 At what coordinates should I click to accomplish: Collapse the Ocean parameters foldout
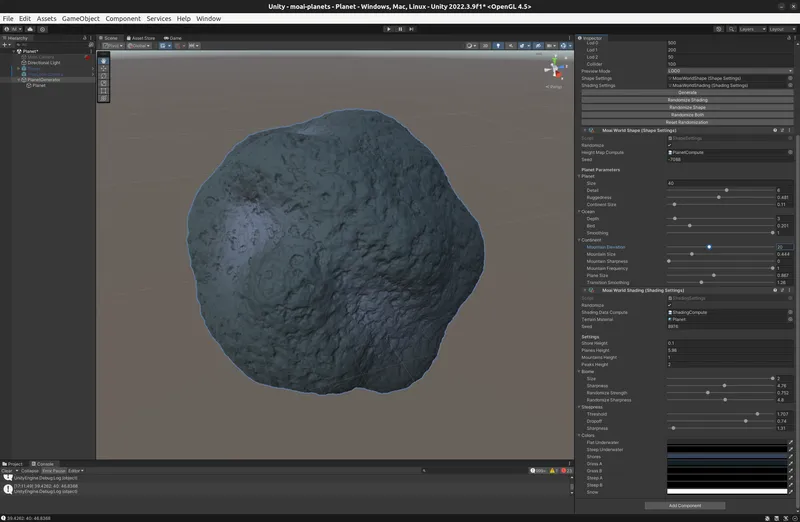point(579,211)
